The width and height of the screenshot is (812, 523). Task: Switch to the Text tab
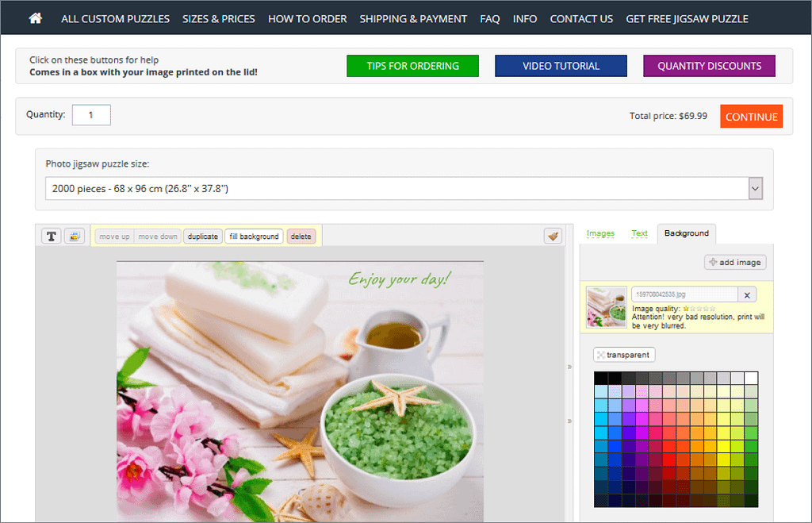coord(639,233)
